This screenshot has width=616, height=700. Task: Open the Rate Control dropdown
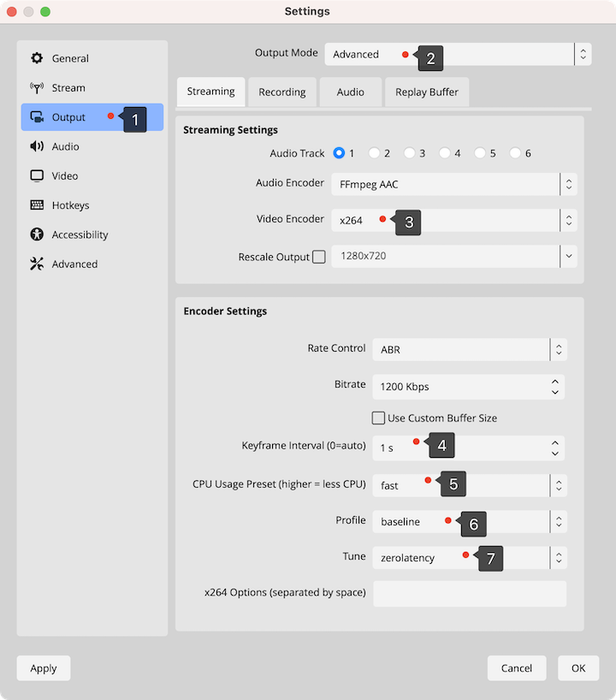point(469,349)
